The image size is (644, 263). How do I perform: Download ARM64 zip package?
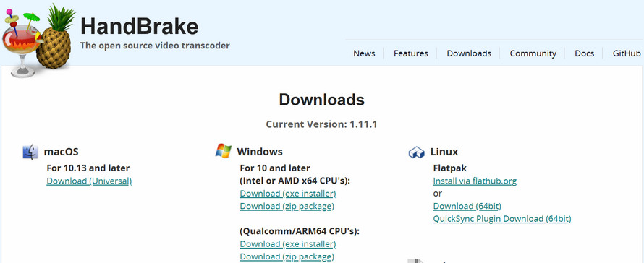(287, 256)
